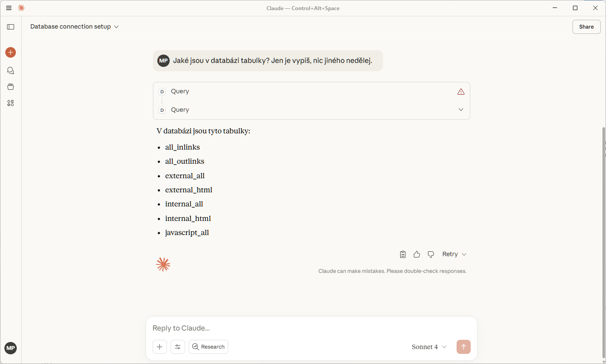Copy the response with clipboard icon
Screen dimensions: 606x364
[403, 254]
